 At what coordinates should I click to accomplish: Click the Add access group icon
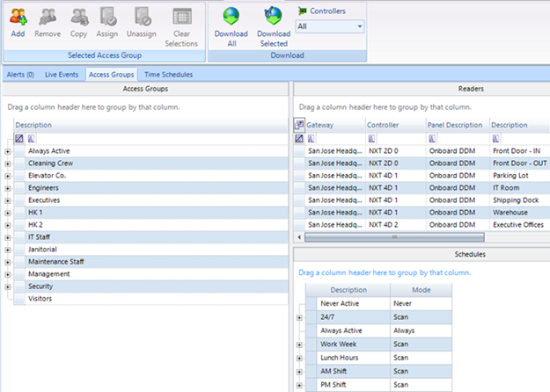tap(18, 17)
